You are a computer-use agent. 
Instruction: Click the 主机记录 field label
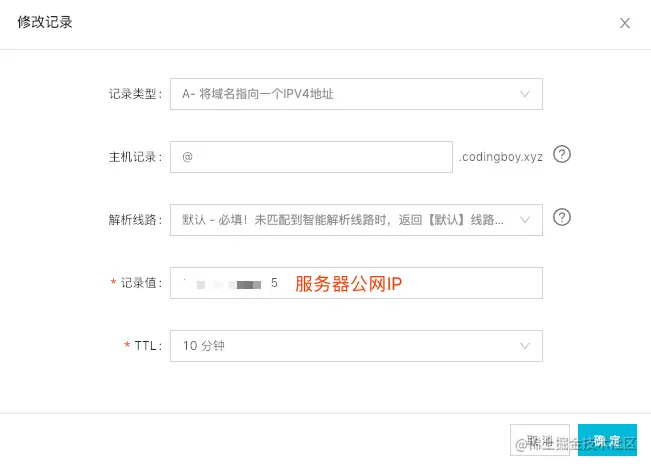pos(135,157)
